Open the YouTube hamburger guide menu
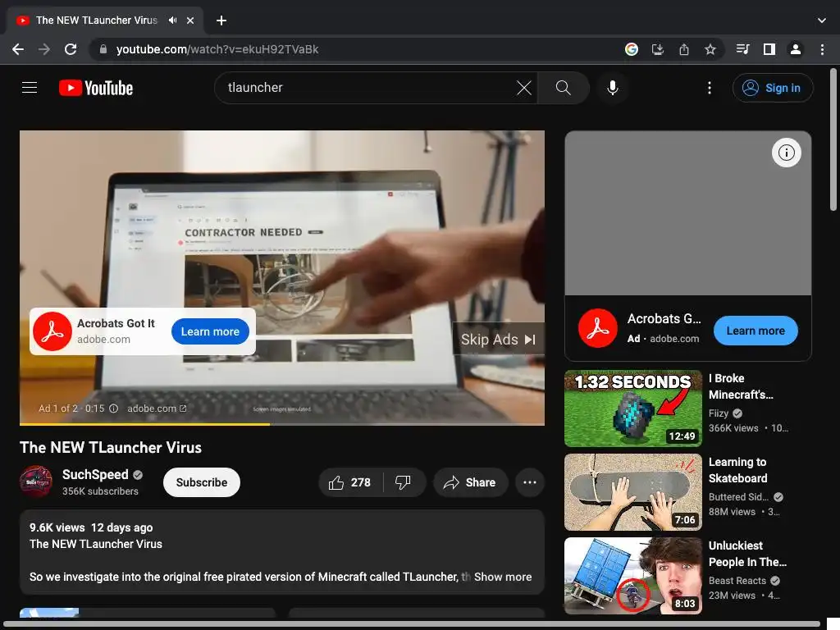The height and width of the screenshot is (630, 840). (30, 87)
